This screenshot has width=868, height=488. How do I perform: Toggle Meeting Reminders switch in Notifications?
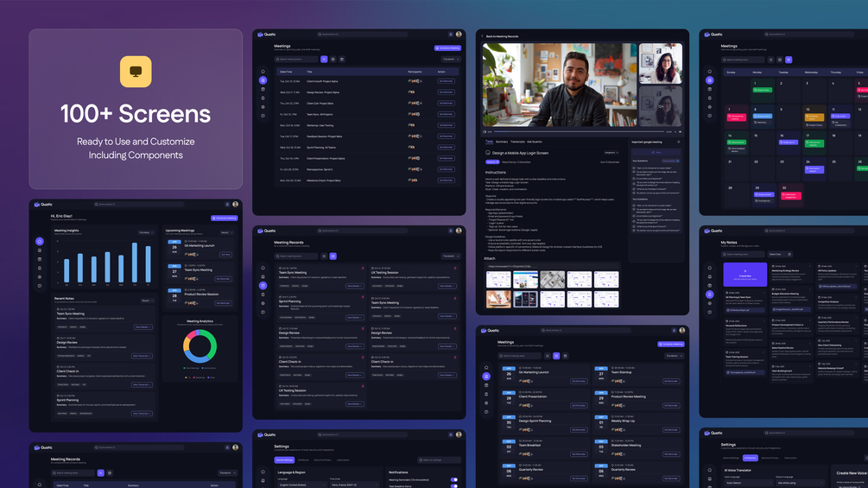(x=454, y=479)
